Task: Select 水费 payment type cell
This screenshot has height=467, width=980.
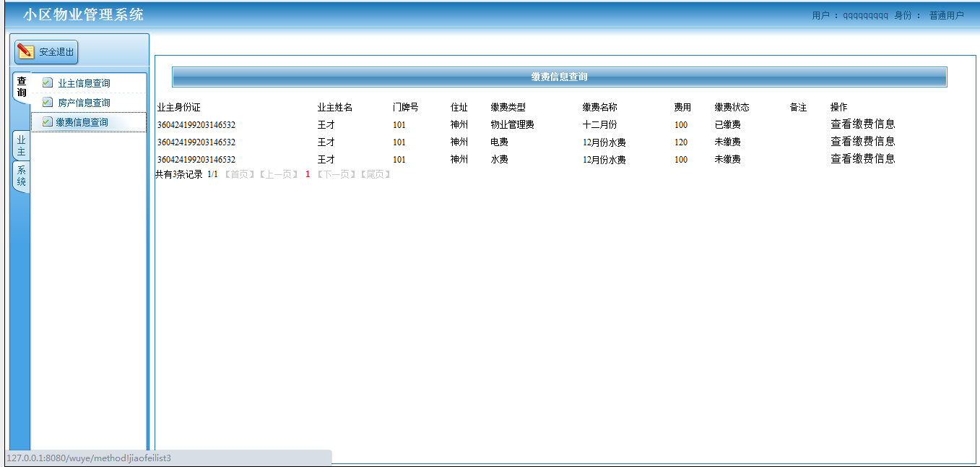Action: pos(500,159)
